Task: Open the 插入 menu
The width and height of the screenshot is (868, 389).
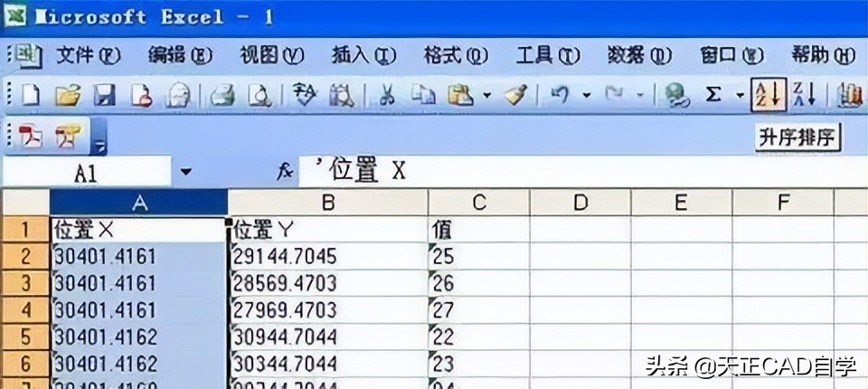Action: 363,55
